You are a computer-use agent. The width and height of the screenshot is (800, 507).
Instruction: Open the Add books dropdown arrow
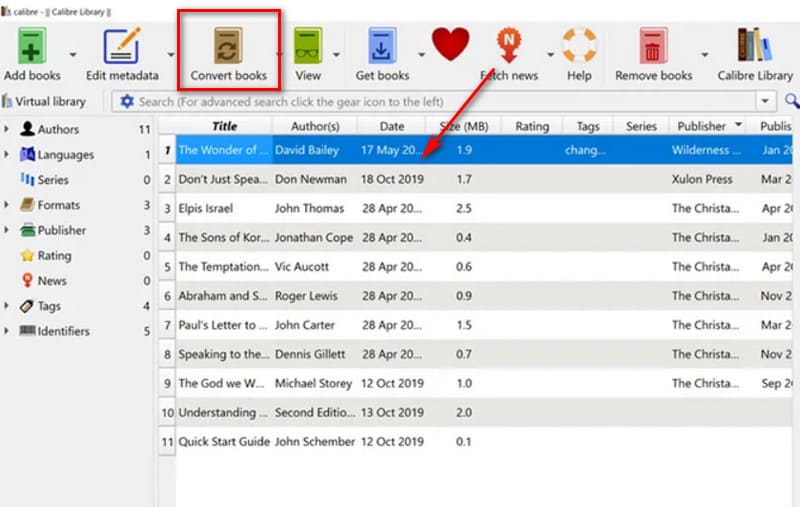(x=73, y=54)
